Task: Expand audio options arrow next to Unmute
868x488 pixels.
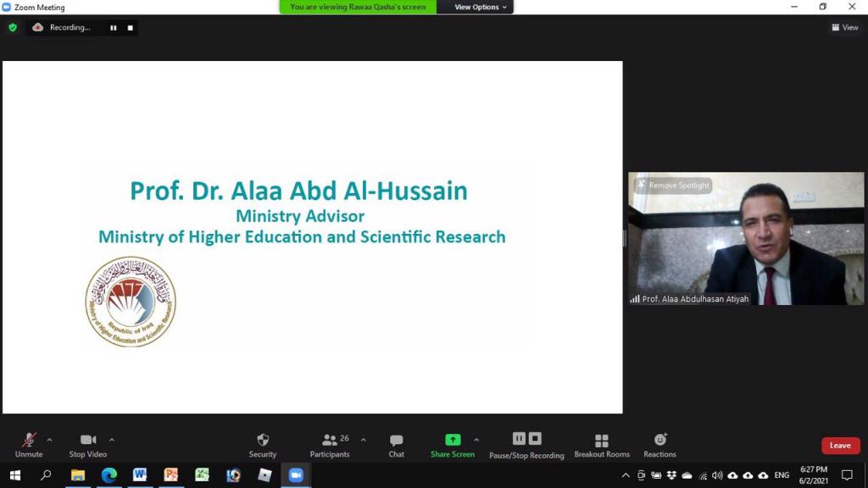Action: click(x=49, y=440)
